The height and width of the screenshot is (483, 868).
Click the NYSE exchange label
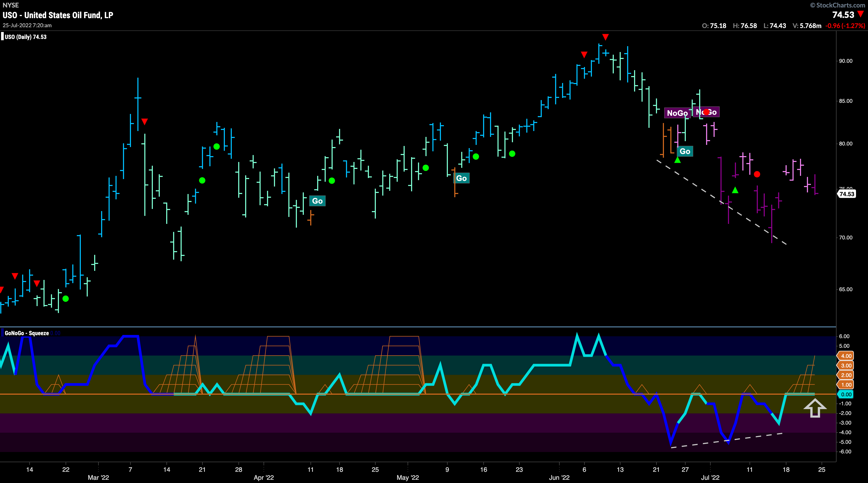pos(11,5)
